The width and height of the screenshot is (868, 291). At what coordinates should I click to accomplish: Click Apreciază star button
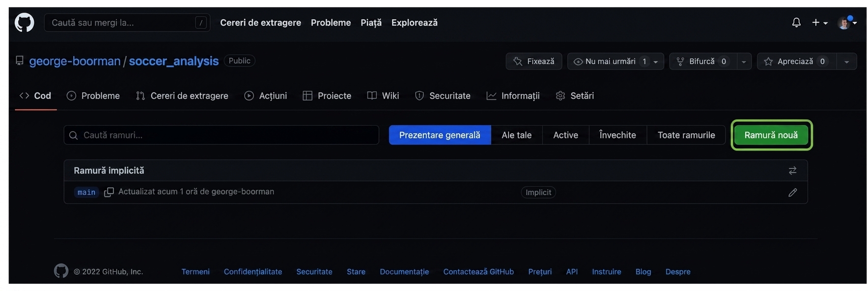pyautogui.click(x=797, y=61)
